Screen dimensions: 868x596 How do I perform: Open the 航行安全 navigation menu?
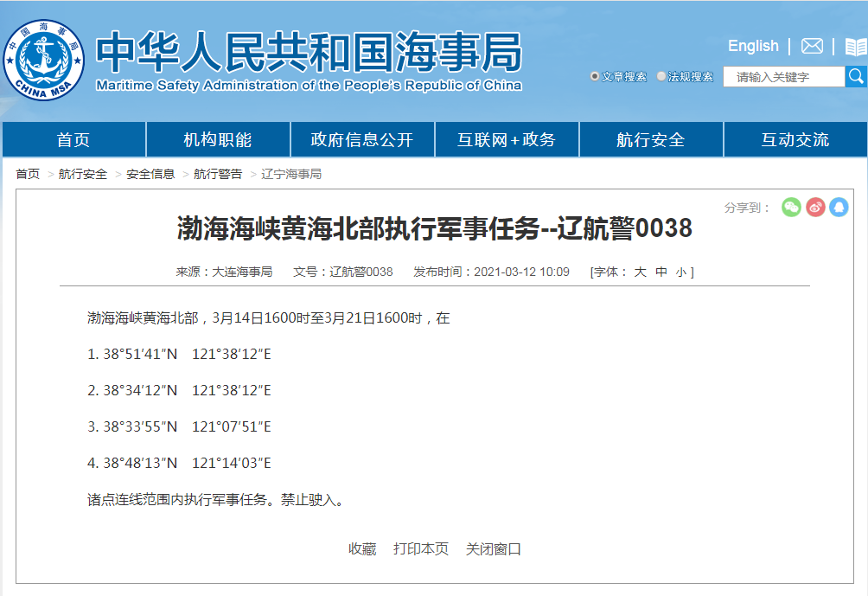click(x=651, y=139)
